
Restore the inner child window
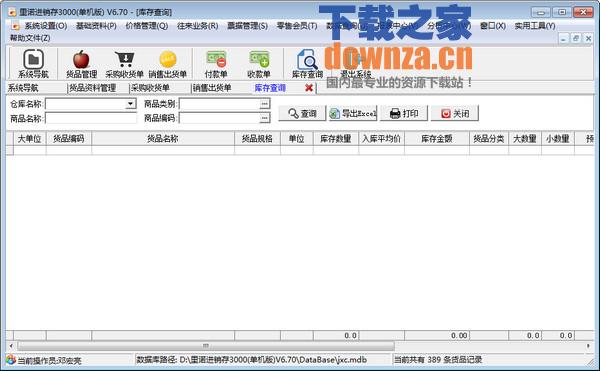click(x=576, y=38)
